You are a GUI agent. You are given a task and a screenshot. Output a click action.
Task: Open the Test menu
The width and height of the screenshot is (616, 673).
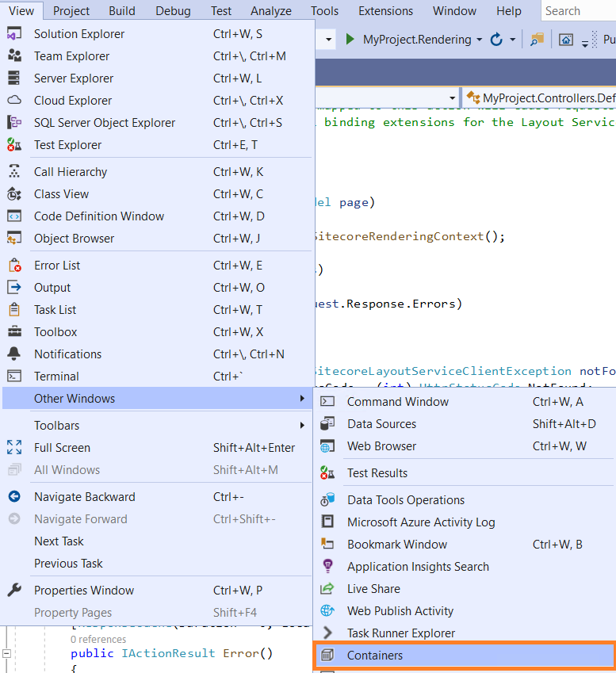point(221,11)
